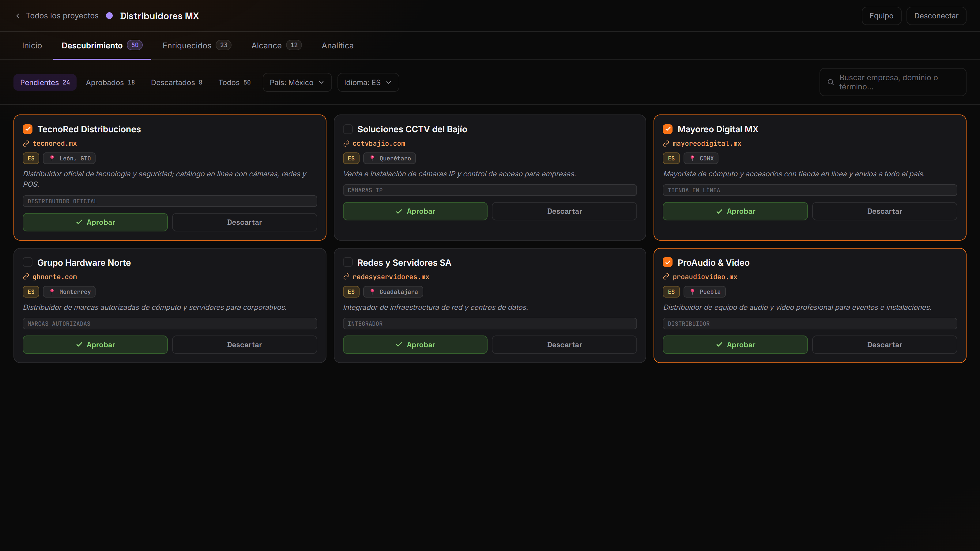Screen dimensions: 980x551
Task: Select the Grupo Hardware Norte checkbox
Action: click(x=27, y=262)
